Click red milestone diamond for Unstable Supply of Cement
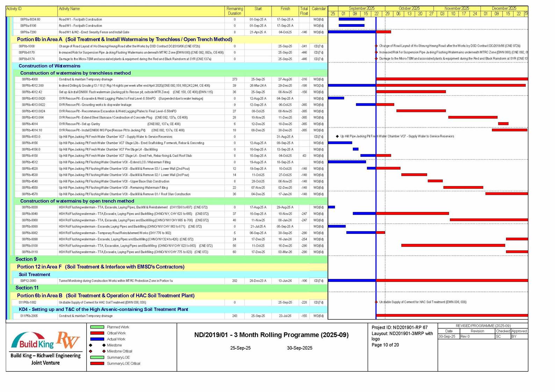The height and width of the screenshot is (392, 555). coord(376,302)
